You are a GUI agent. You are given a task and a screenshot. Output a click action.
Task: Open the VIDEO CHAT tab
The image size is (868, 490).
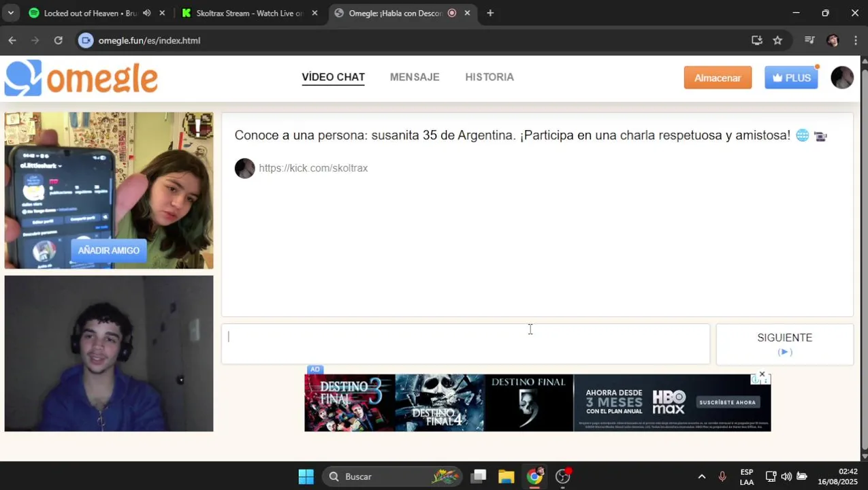click(x=333, y=78)
